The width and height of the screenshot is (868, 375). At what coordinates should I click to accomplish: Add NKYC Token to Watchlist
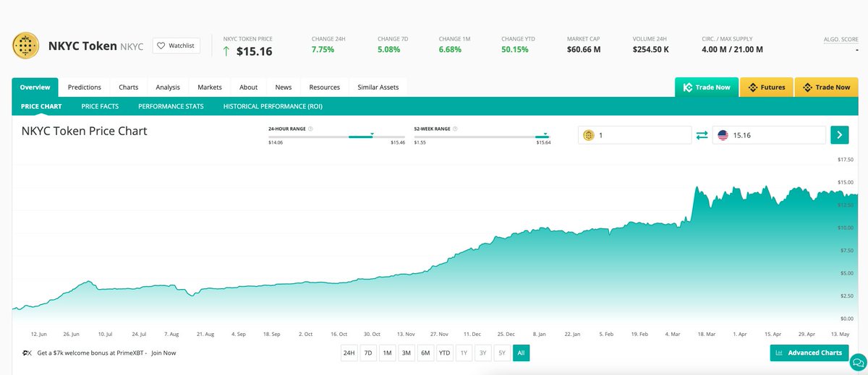pos(176,46)
